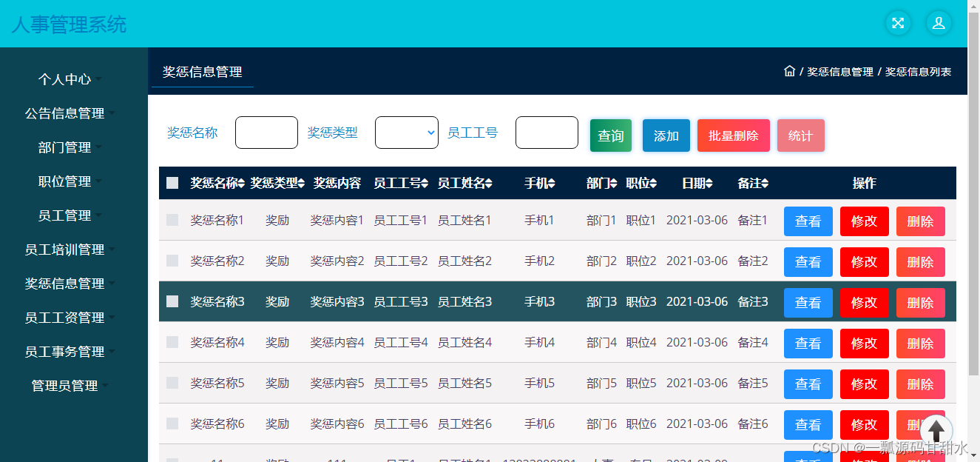Click the blue 添加 button
The width and height of the screenshot is (980, 462).
[x=666, y=135]
